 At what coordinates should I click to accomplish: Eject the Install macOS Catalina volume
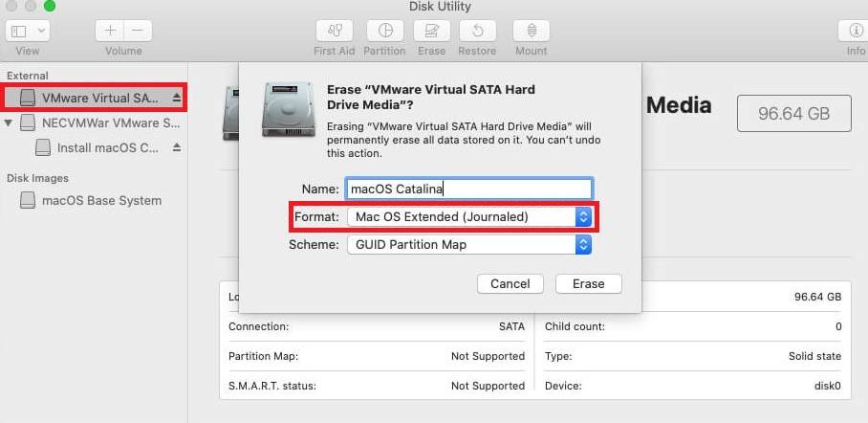[176, 148]
